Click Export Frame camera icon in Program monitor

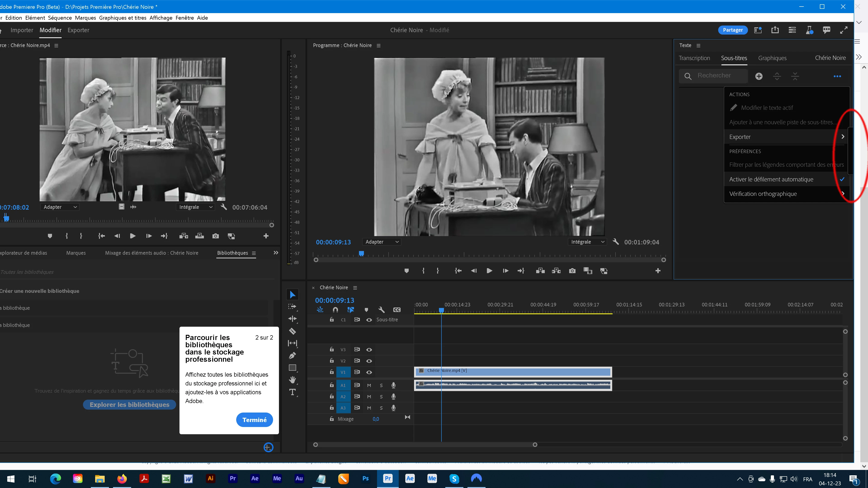[x=572, y=271]
